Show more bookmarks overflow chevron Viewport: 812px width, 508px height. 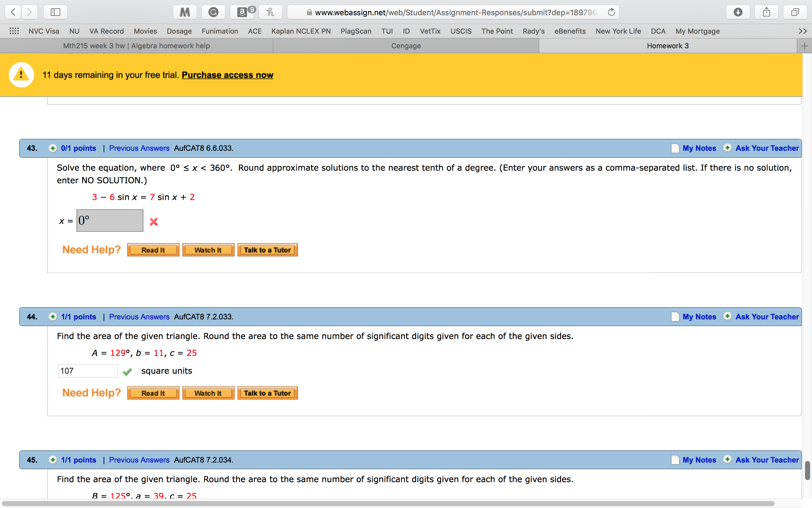coord(802,31)
